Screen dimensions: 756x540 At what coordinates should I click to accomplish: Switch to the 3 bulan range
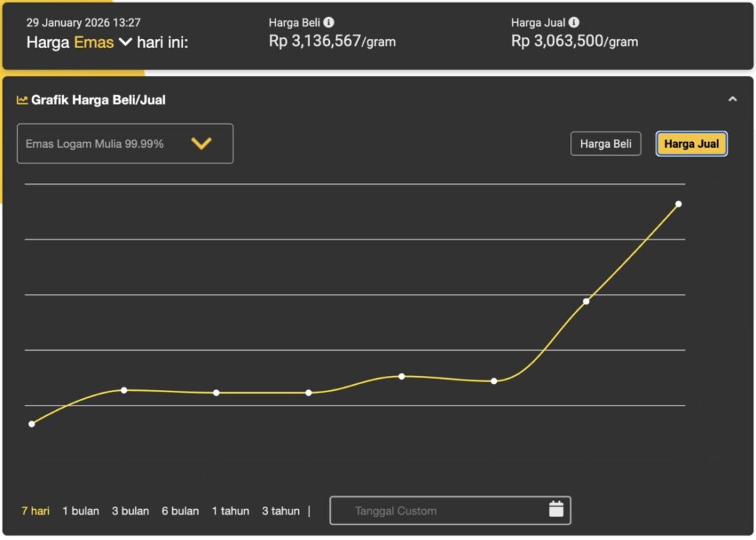[130, 510]
